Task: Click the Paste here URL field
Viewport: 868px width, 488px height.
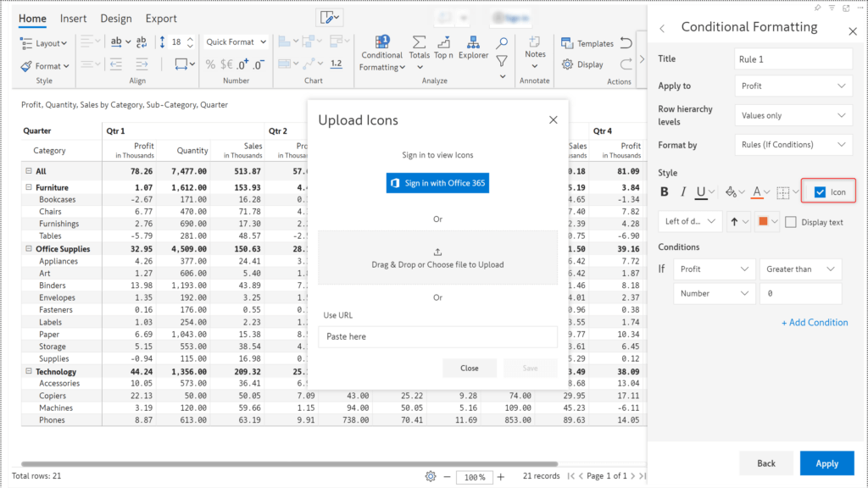Action: pyautogui.click(x=437, y=336)
